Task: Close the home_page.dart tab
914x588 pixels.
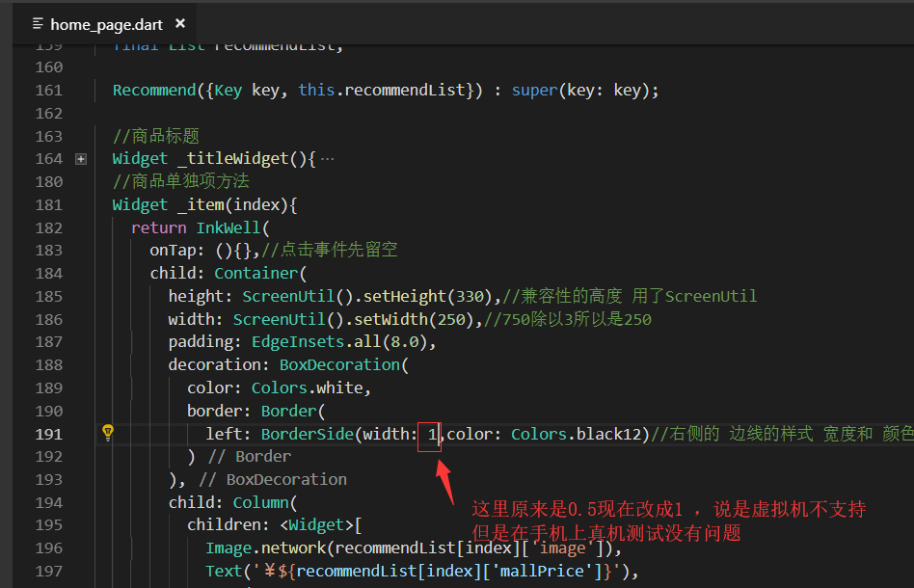Action: (x=180, y=23)
